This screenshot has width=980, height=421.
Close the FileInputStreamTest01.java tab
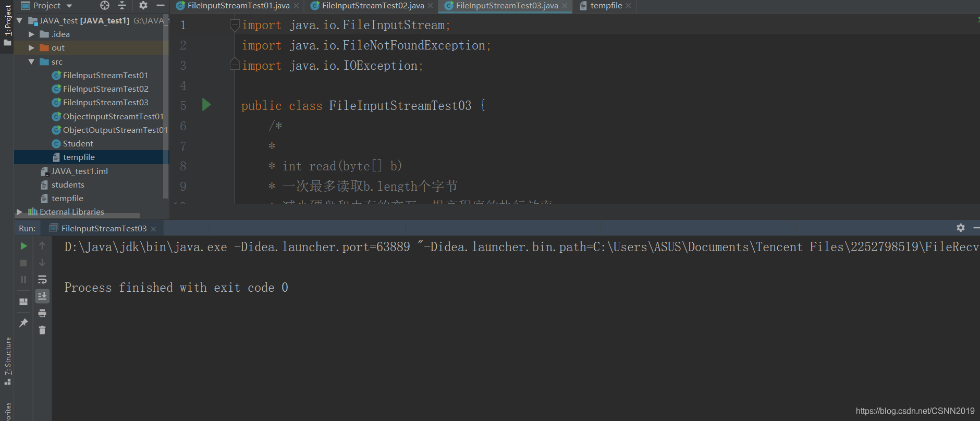click(297, 6)
